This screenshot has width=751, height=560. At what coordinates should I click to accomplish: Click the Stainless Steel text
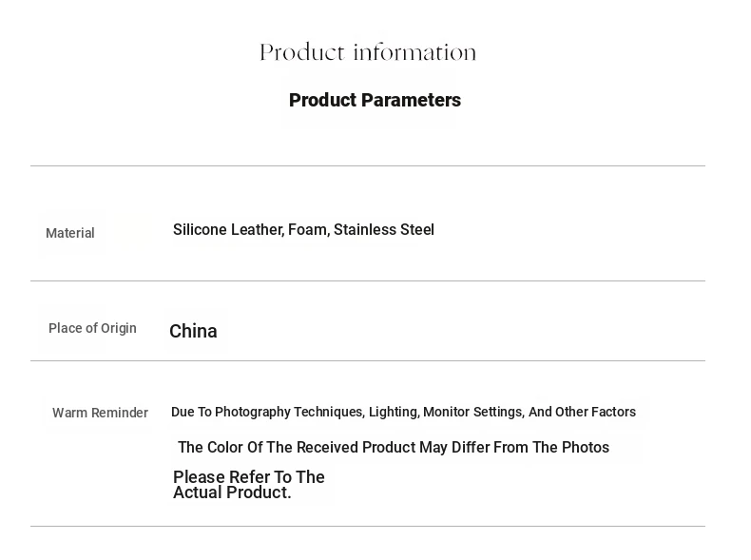coord(384,229)
